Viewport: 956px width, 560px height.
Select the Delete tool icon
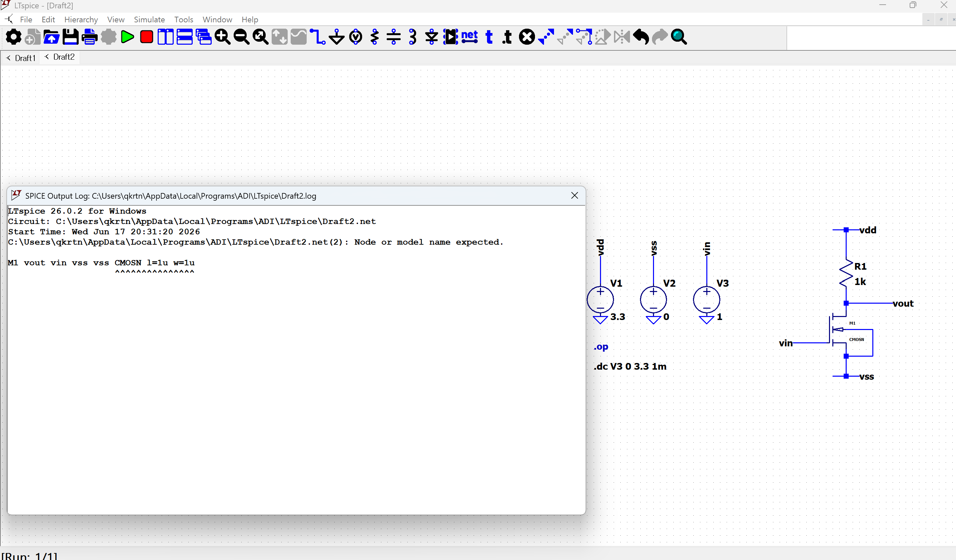(527, 37)
